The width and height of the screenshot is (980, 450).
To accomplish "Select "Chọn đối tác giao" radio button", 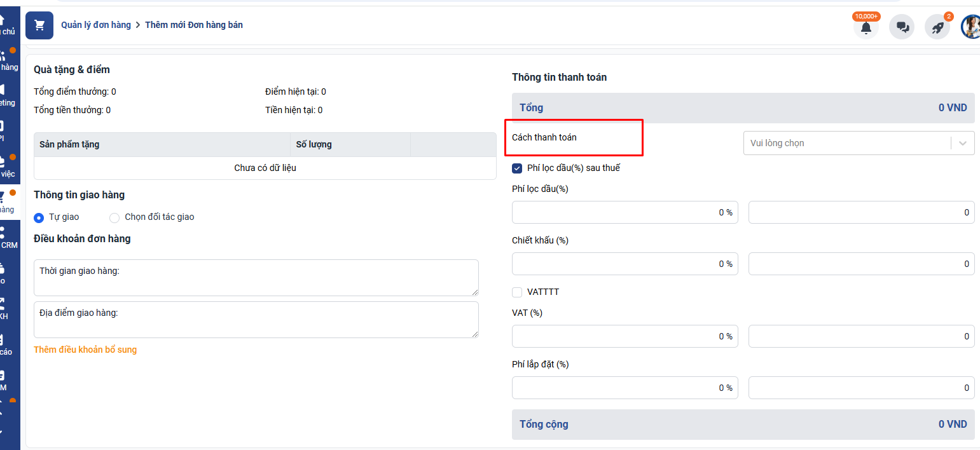I will point(114,217).
